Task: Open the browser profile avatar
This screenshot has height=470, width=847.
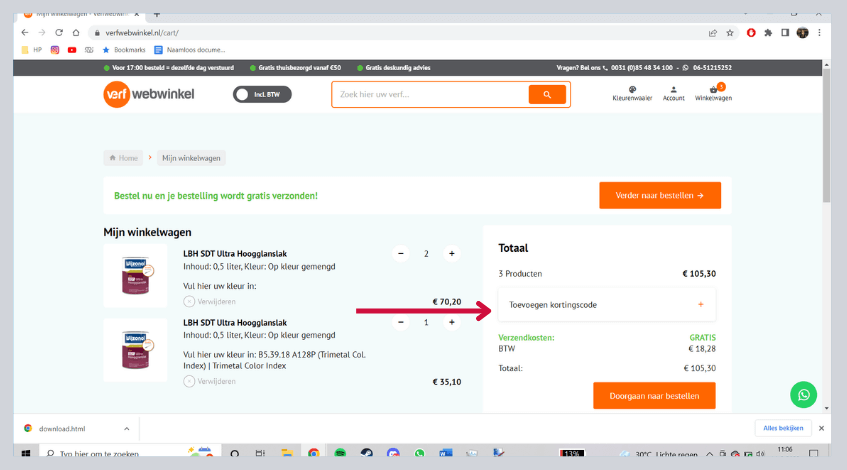Action: click(802, 33)
